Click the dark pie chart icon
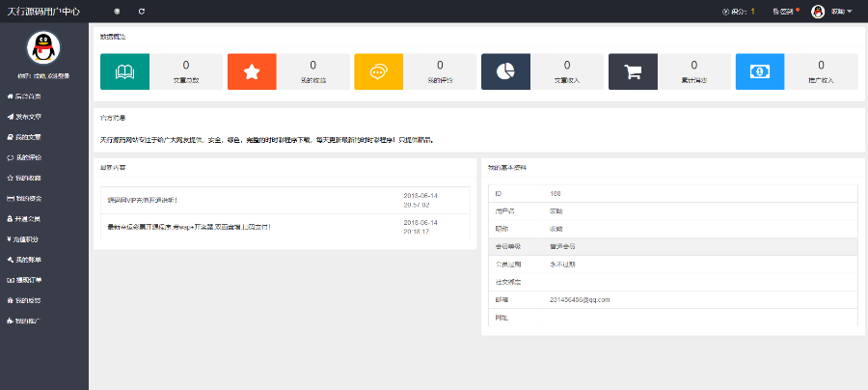This screenshot has width=868, height=390. tap(505, 71)
